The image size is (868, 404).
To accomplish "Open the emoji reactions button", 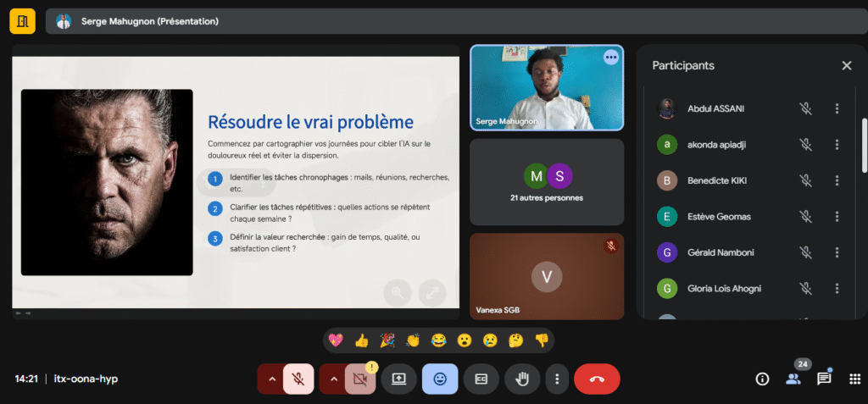I will coord(439,379).
